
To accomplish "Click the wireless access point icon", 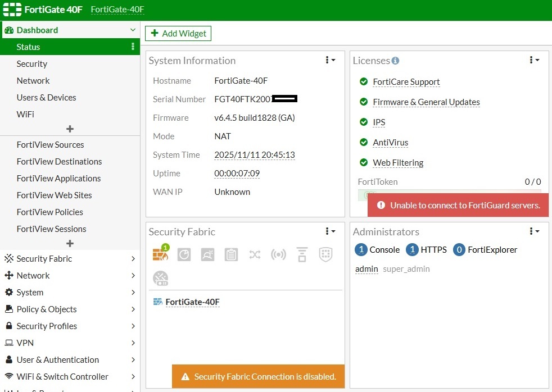I will [278, 255].
